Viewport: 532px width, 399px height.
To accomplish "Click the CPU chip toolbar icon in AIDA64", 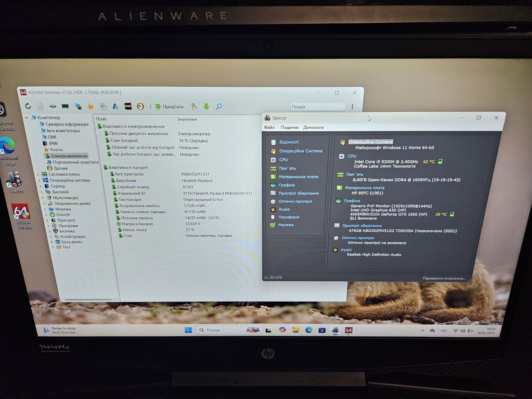I will point(53,106).
